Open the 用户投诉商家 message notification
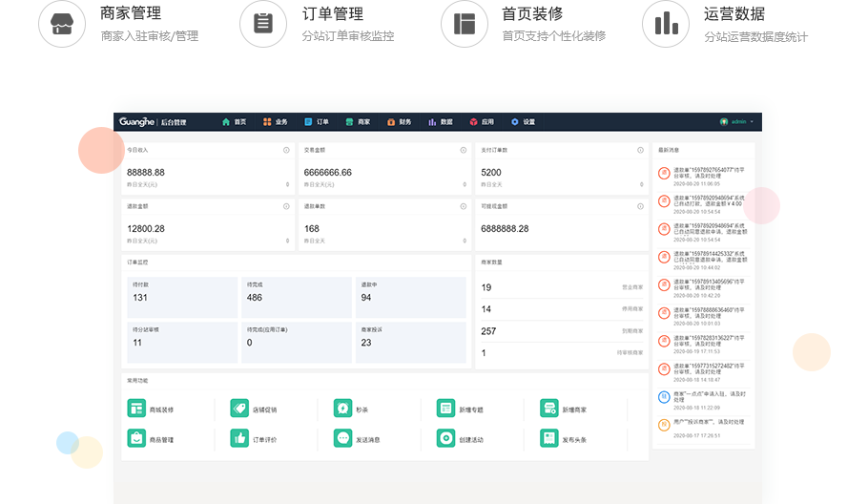The height and width of the screenshot is (504, 868). click(704, 425)
